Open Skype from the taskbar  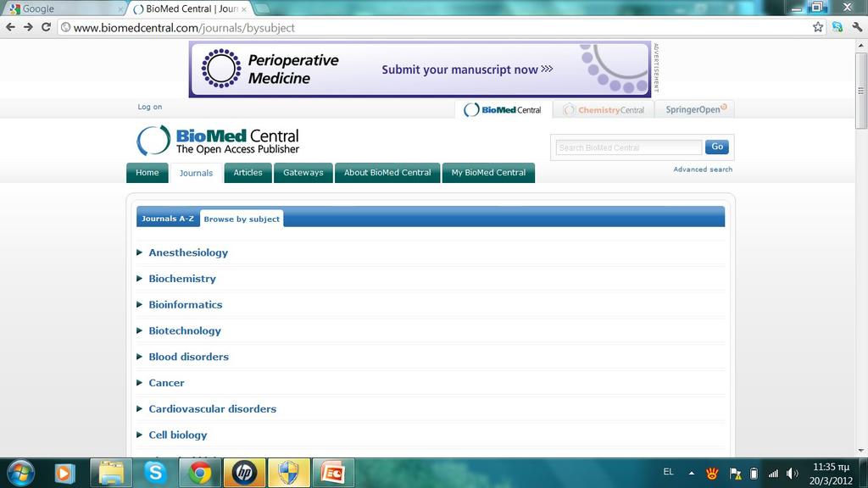(x=156, y=473)
